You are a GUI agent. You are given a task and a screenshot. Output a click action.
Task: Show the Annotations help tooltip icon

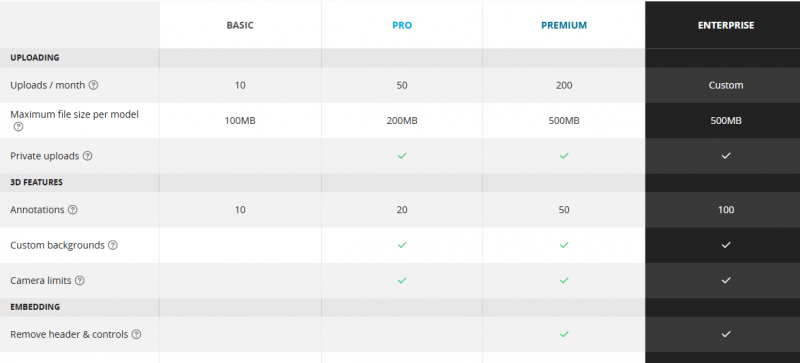pyautogui.click(x=73, y=210)
